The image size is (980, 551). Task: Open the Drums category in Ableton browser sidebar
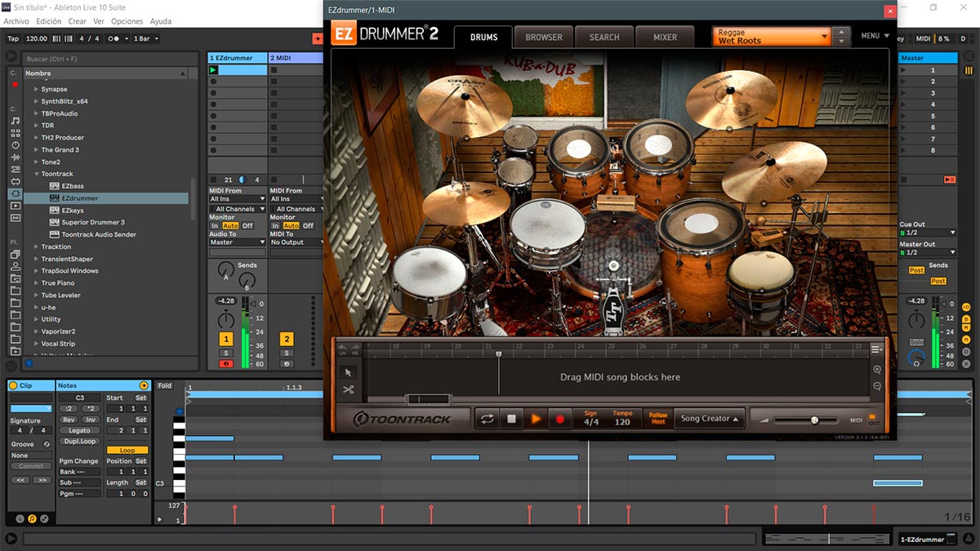[16, 132]
